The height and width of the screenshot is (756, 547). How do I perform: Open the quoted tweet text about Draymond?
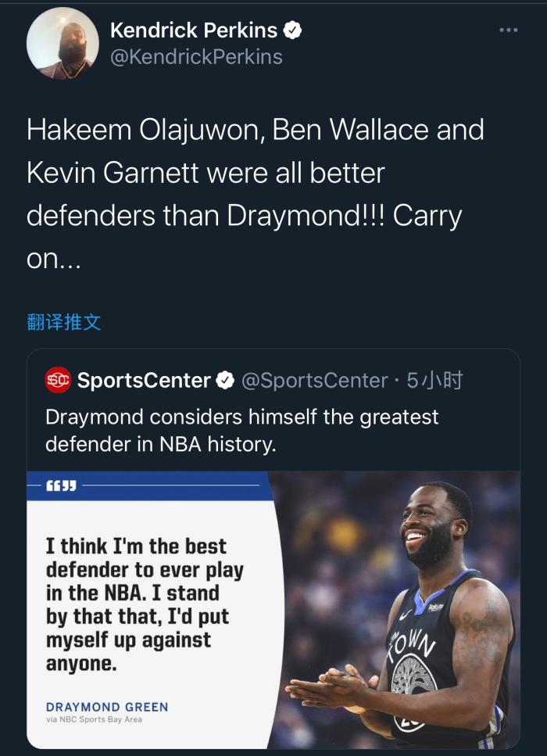pyautogui.click(x=242, y=431)
